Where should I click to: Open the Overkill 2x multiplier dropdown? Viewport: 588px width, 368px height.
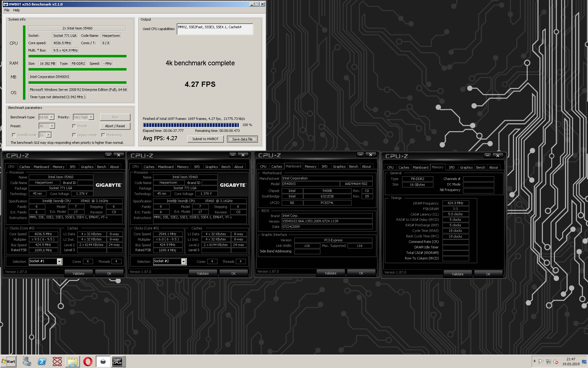click(49, 135)
